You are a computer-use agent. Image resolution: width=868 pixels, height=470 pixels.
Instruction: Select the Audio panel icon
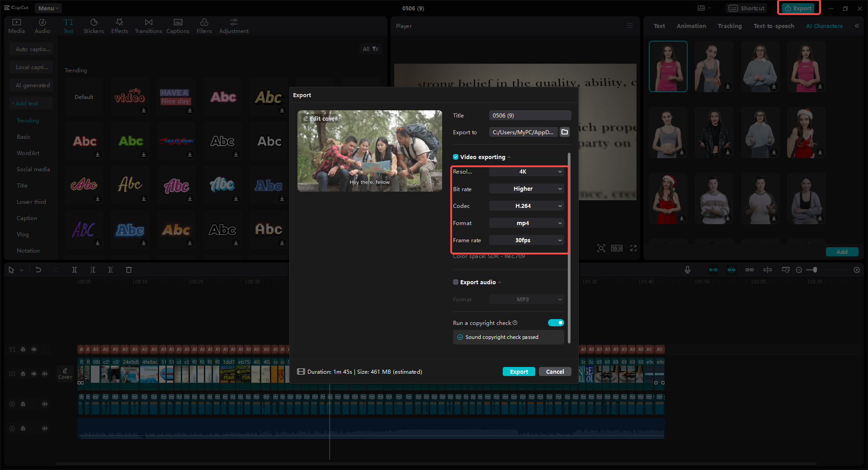[42, 25]
